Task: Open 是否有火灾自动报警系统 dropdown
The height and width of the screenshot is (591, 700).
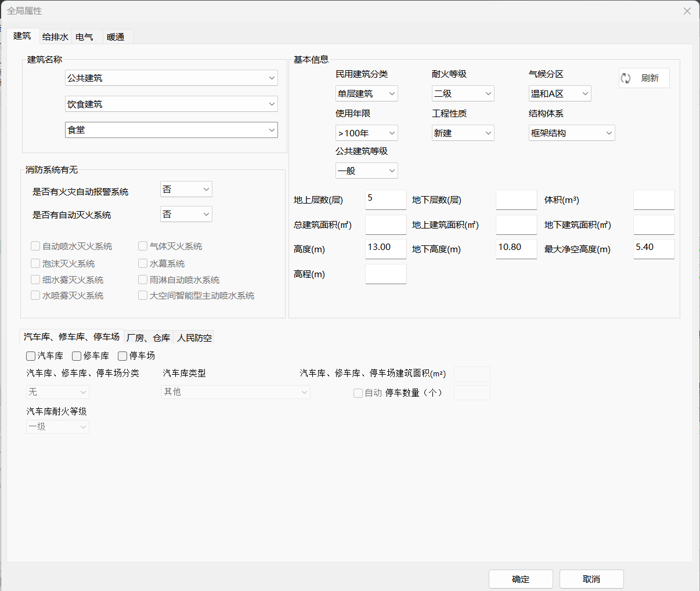Action: point(186,189)
